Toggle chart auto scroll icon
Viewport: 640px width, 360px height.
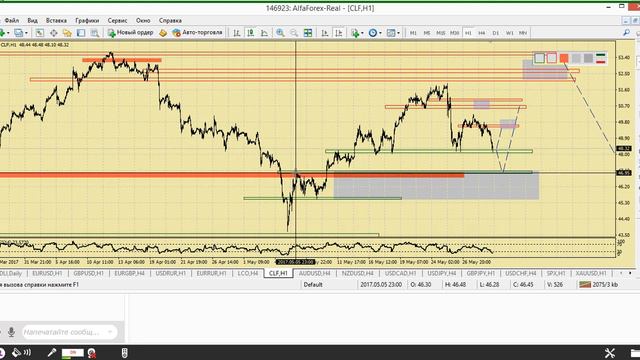point(325,33)
